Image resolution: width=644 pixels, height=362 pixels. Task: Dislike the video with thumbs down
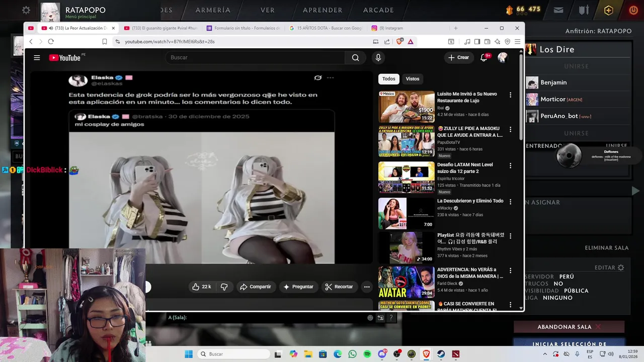(224, 287)
